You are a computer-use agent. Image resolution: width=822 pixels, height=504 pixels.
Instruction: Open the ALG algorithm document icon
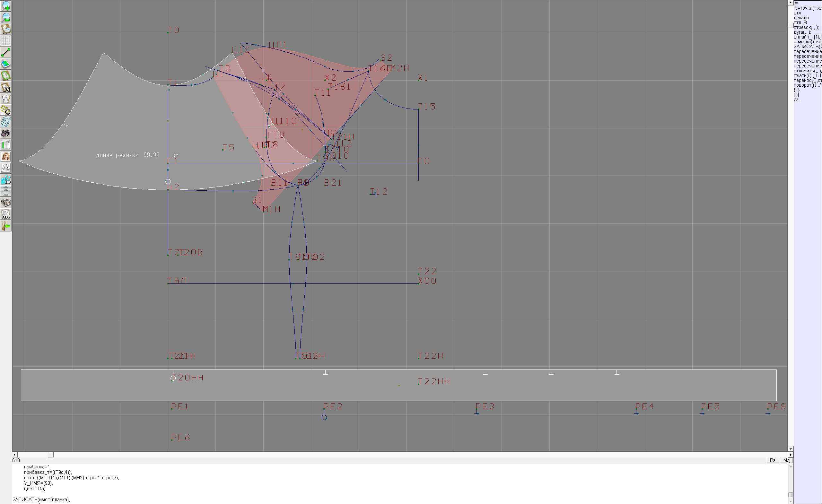[x=6, y=214]
